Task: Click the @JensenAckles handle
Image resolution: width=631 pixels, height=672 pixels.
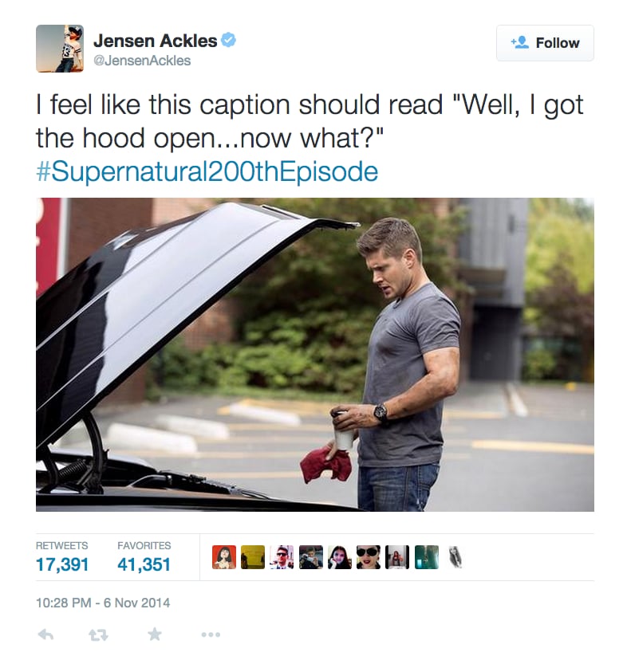Action: [x=142, y=61]
